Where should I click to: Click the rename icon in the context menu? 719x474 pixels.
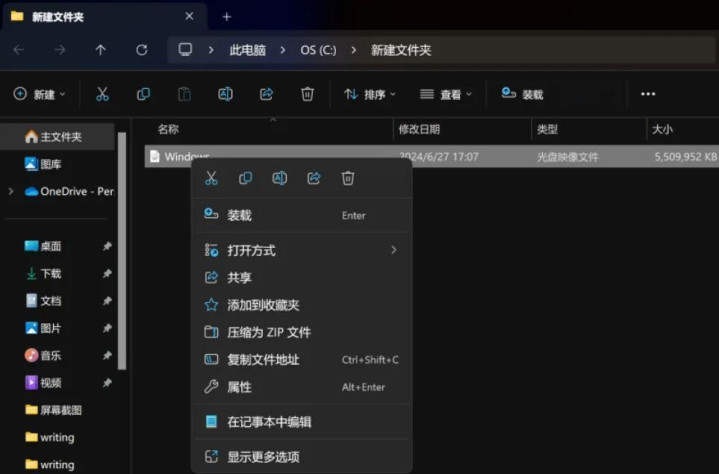point(280,178)
